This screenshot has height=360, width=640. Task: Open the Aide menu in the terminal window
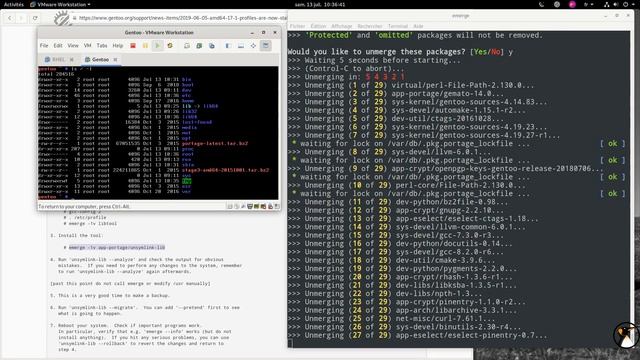coord(418,26)
